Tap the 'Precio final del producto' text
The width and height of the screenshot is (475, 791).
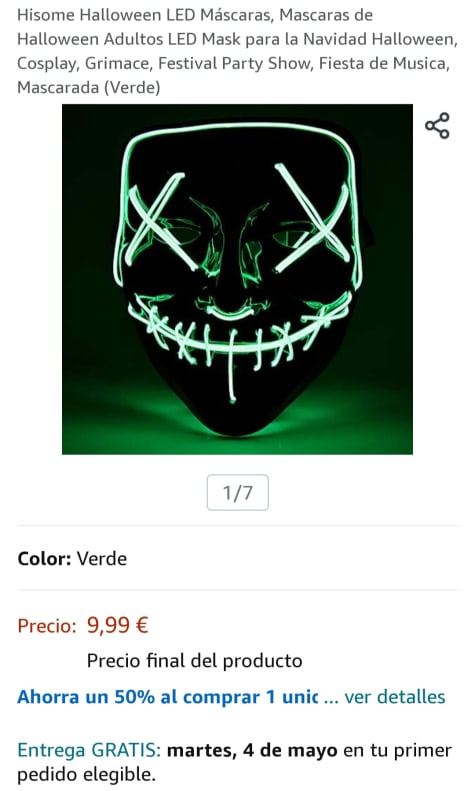pos(195,660)
